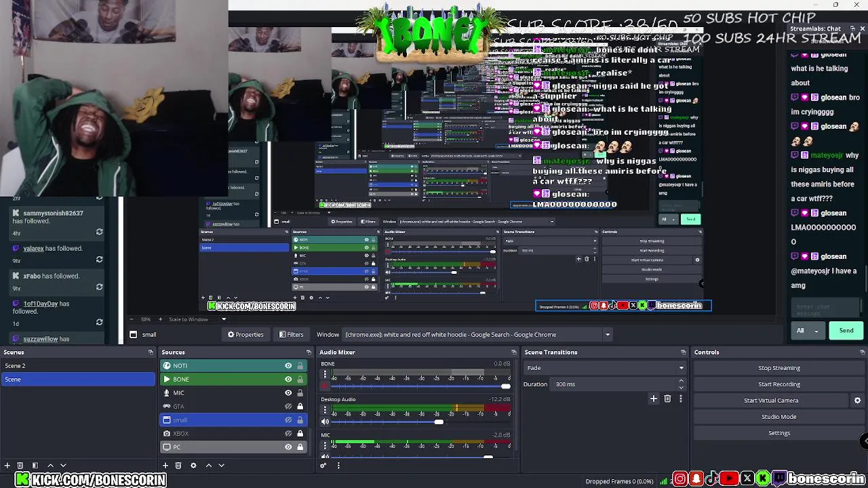
Task: Undock the Scenes panel with float icon
Action: tap(151, 352)
